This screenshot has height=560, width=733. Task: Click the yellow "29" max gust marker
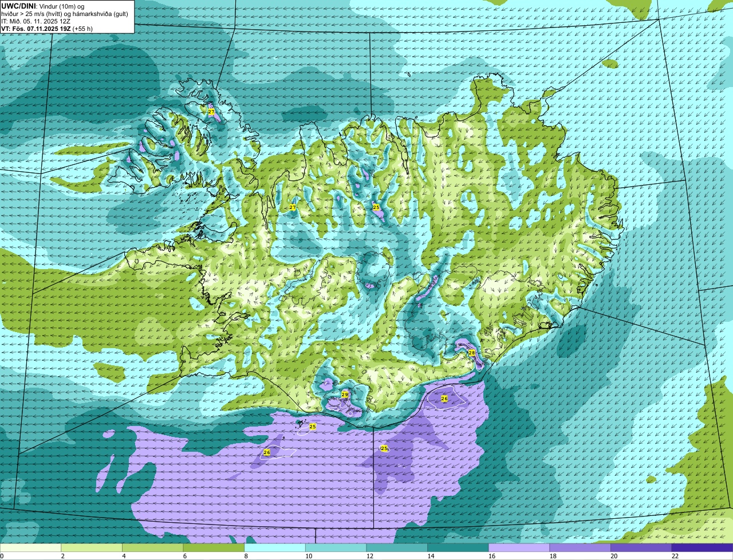[345, 395]
